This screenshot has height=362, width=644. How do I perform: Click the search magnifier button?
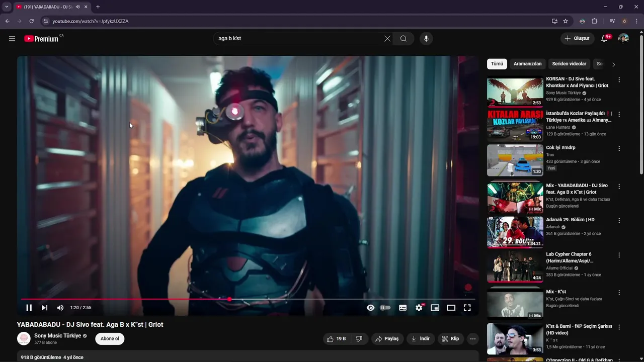(x=404, y=39)
